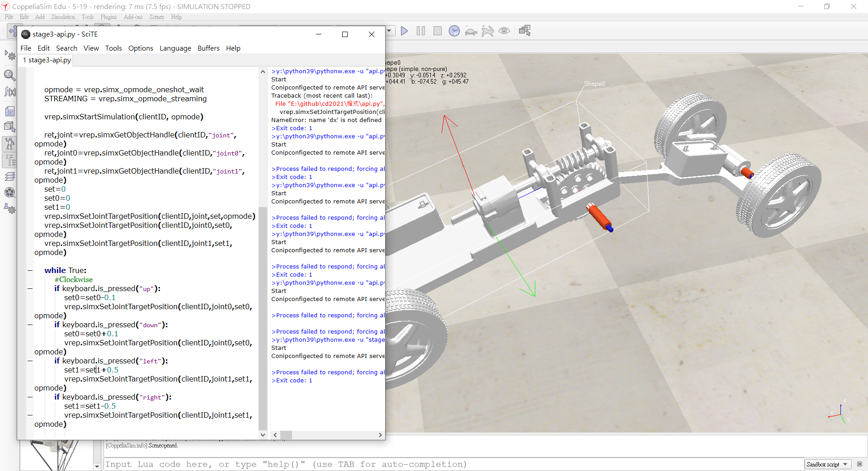Click the editor scroll down arrow
The width and height of the screenshot is (868, 471).
[263, 434]
